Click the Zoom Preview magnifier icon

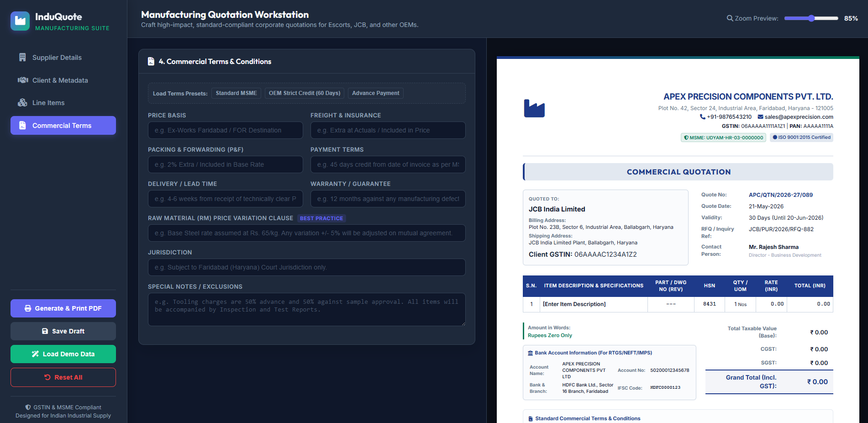click(730, 18)
